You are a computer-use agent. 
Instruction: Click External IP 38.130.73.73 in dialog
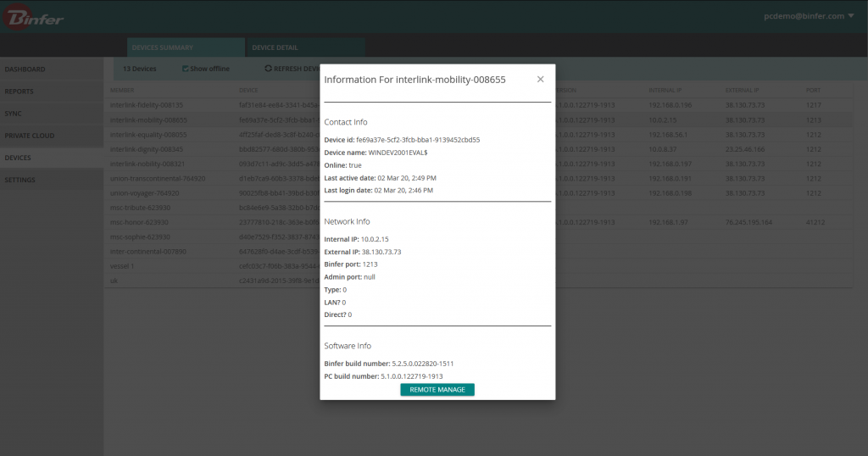point(381,252)
